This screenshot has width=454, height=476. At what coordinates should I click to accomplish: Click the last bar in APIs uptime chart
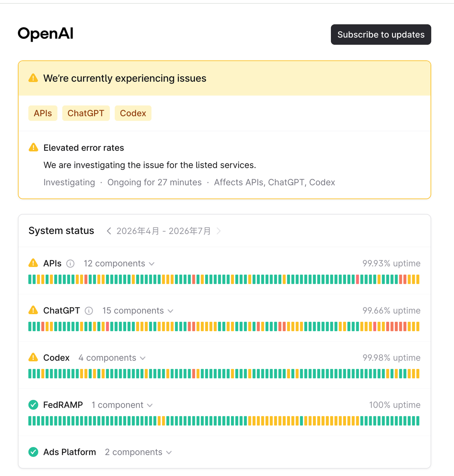[418, 279]
